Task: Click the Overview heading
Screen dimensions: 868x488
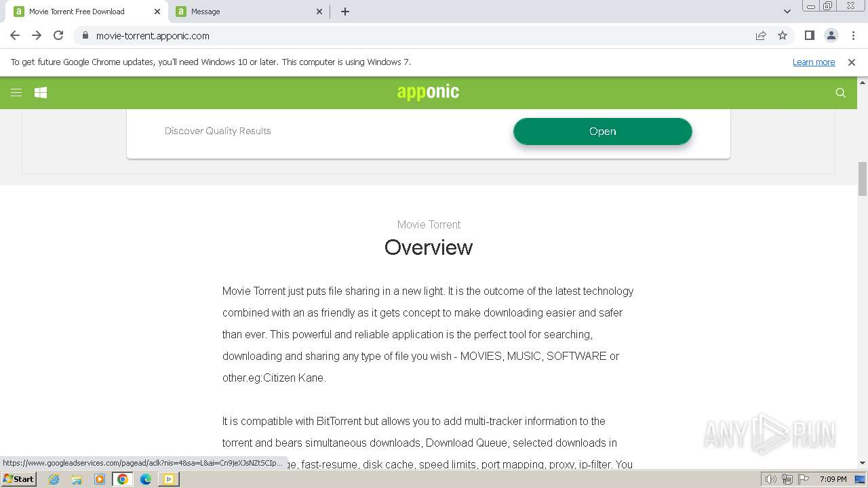Action: (x=429, y=247)
